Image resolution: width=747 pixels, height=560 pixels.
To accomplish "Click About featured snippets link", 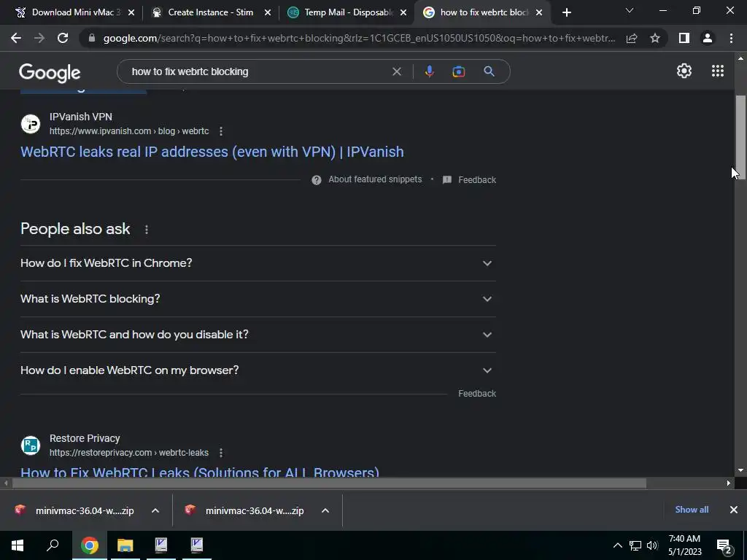I will pyautogui.click(x=375, y=179).
